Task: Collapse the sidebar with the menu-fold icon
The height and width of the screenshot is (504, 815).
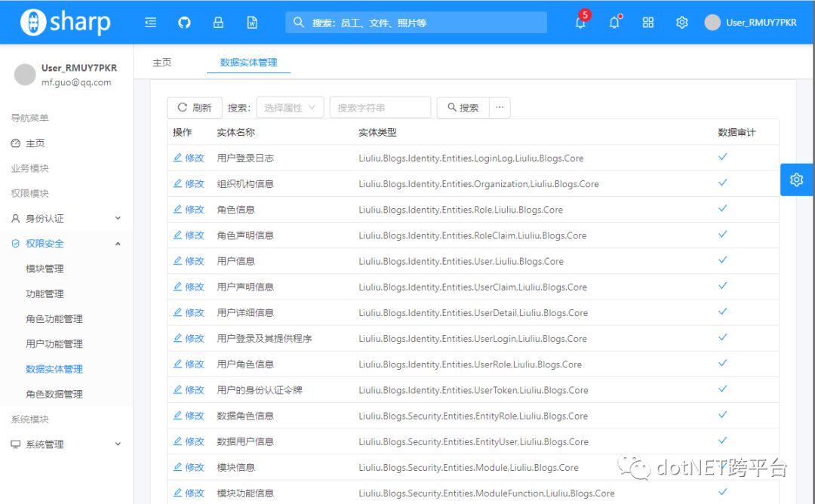Action: (x=150, y=23)
